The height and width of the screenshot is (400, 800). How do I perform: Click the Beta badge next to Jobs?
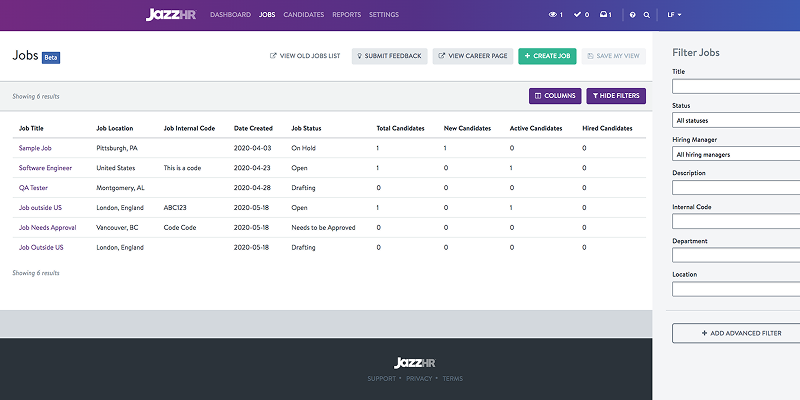pos(51,58)
